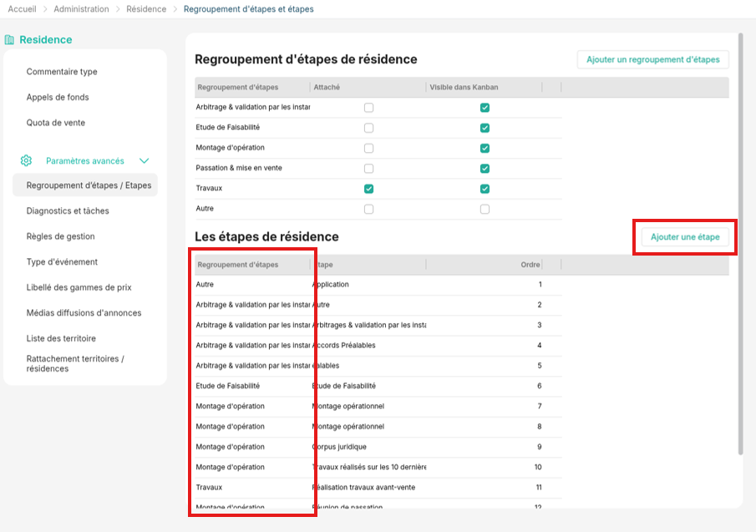Image resolution: width=756 pixels, height=532 pixels.
Task: Uncheck Visible dans Kanban for Etude de Faisabilité
Action: pyautogui.click(x=485, y=128)
